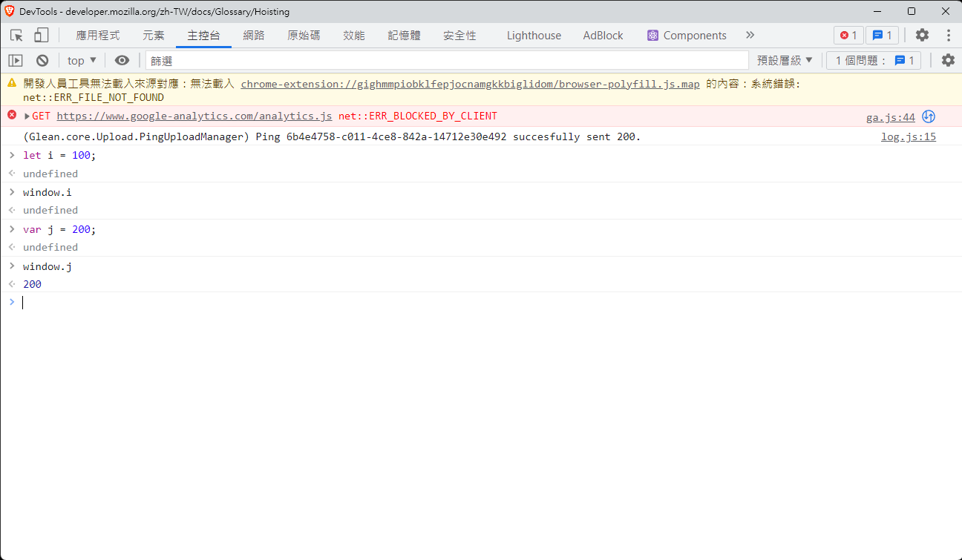Image resolution: width=962 pixels, height=560 pixels.
Task: Click the red error counter badge
Action: click(x=848, y=35)
